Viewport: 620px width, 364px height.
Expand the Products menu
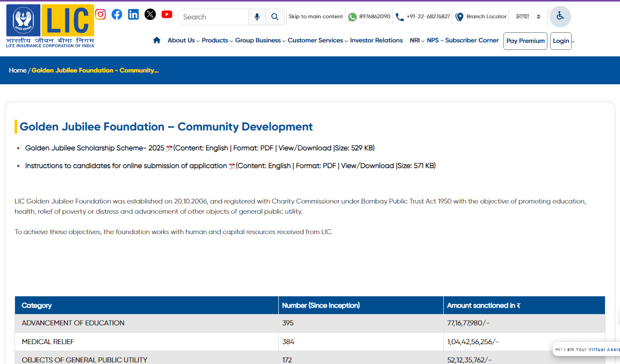click(x=214, y=40)
